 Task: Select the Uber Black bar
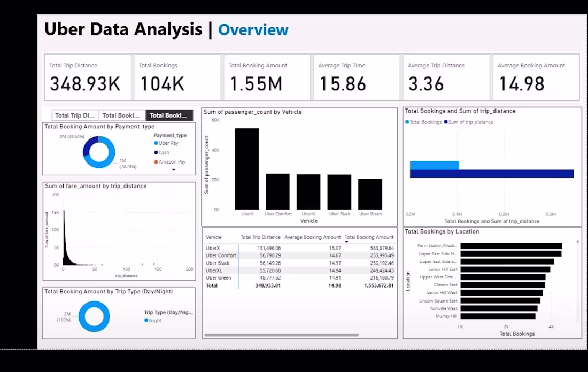(339, 192)
